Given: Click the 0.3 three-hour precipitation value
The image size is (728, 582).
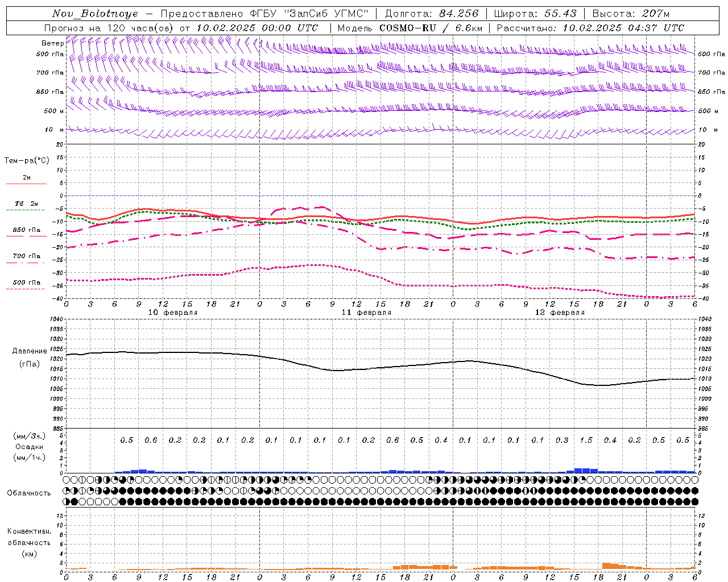Looking at the screenshot, I should pos(562,440).
